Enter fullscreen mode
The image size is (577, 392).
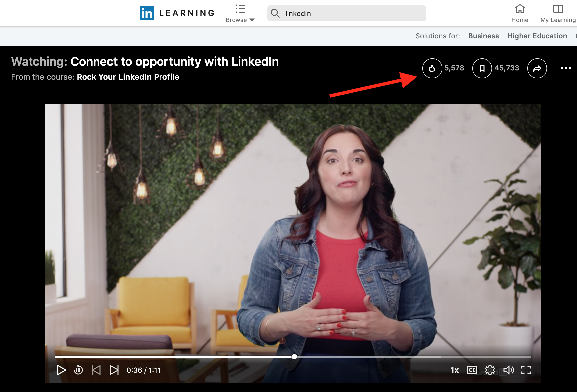[x=526, y=370]
